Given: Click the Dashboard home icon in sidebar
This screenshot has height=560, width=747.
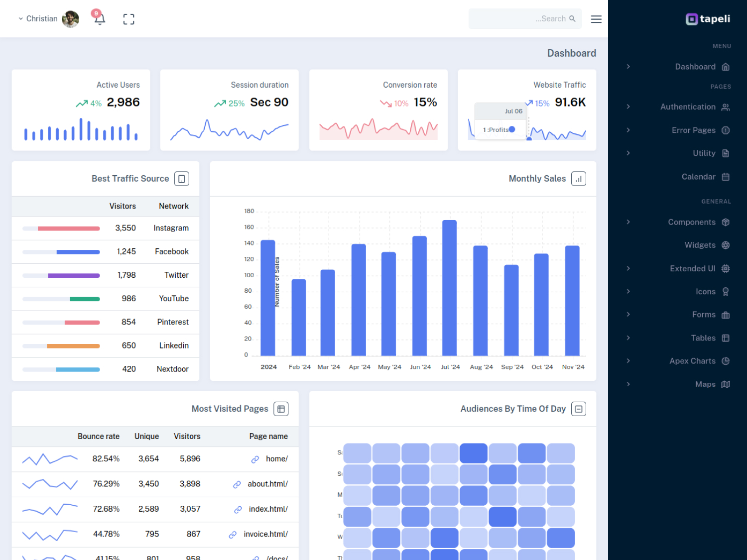Looking at the screenshot, I should point(726,67).
